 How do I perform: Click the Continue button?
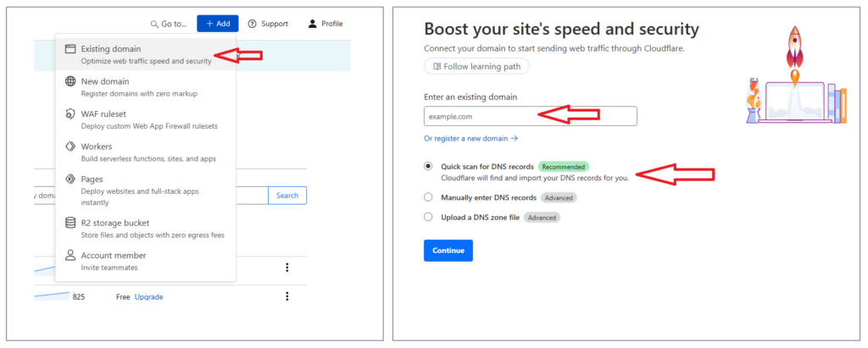[x=448, y=251]
